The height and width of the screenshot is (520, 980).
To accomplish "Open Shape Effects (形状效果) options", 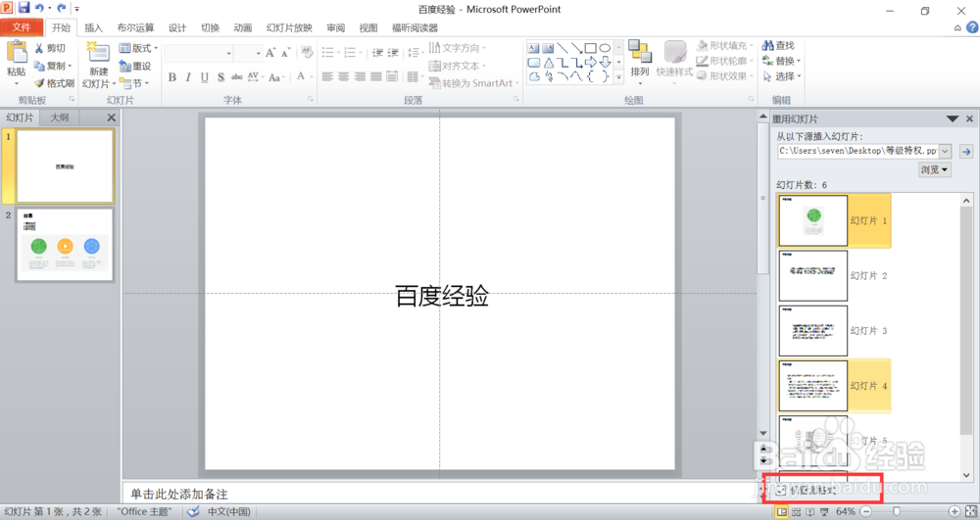I will [x=725, y=75].
